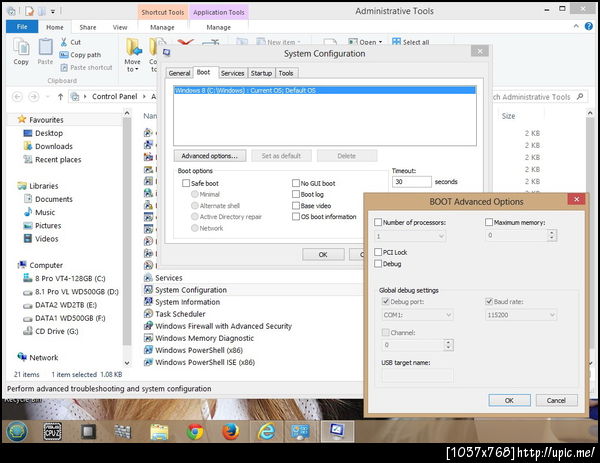The image size is (600, 463).
Task: Switch to the General tab
Action: pos(179,73)
